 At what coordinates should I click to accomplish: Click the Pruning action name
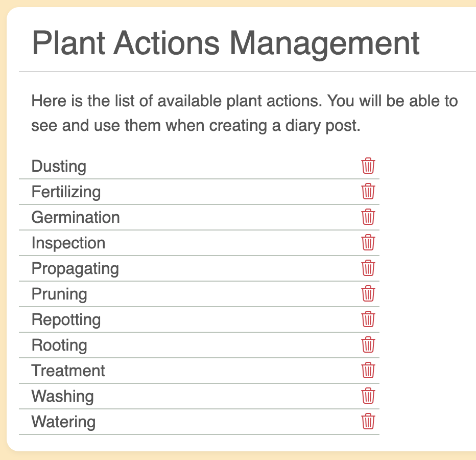click(x=59, y=294)
